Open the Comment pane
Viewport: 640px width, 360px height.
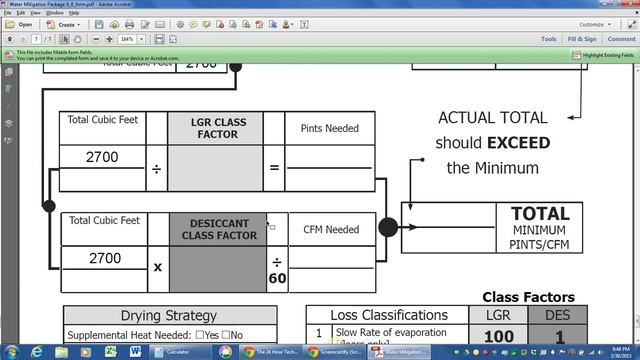pos(621,39)
